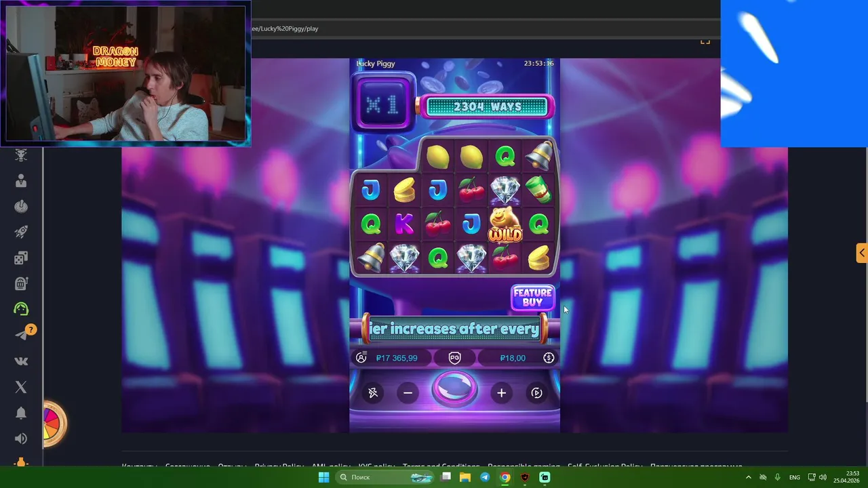Decrease the bet with the minus button
The height and width of the screenshot is (488, 868).
[408, 393]
